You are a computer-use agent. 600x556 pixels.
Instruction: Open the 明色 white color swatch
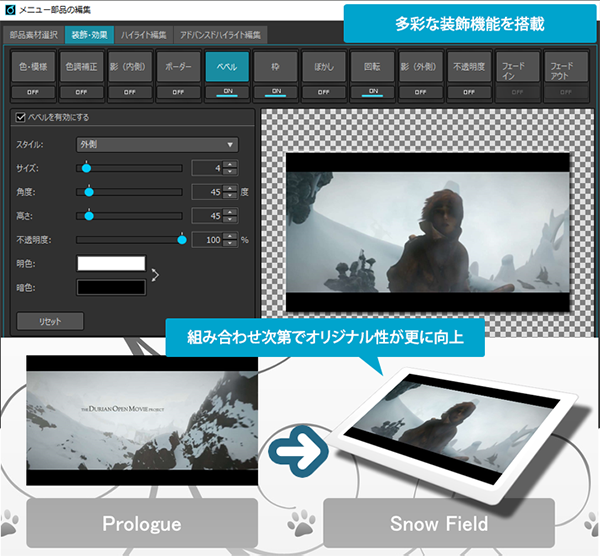(x=111, y=263)
